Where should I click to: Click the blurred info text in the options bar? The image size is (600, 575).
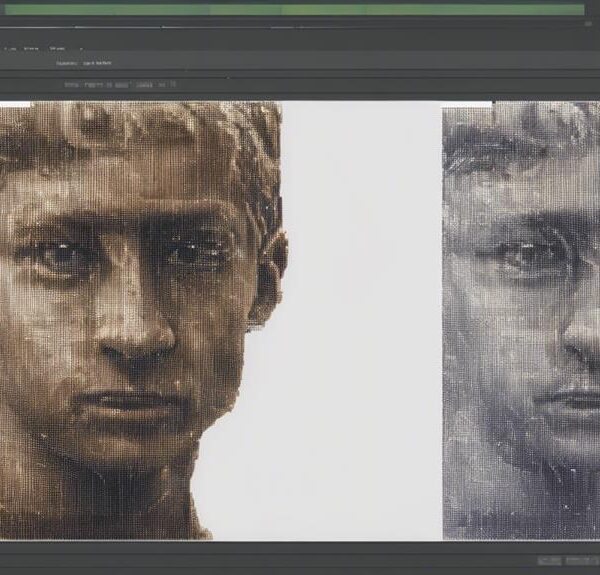click(121, 85)
